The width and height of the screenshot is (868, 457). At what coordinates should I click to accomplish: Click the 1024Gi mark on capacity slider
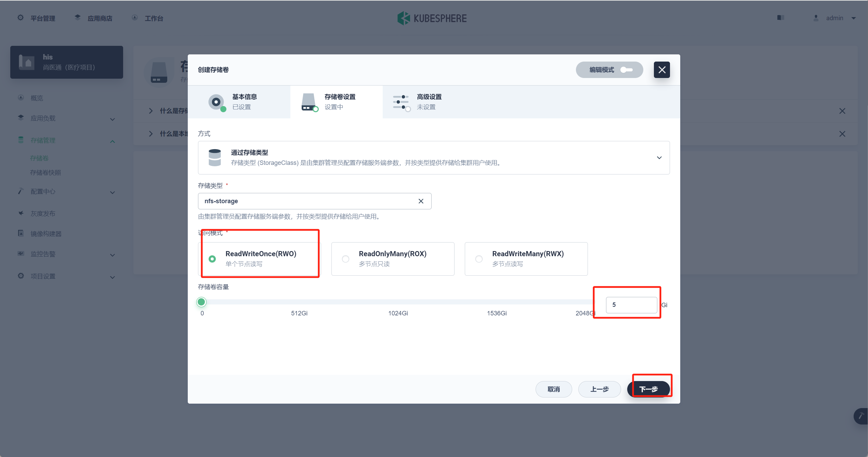[398, 313]
